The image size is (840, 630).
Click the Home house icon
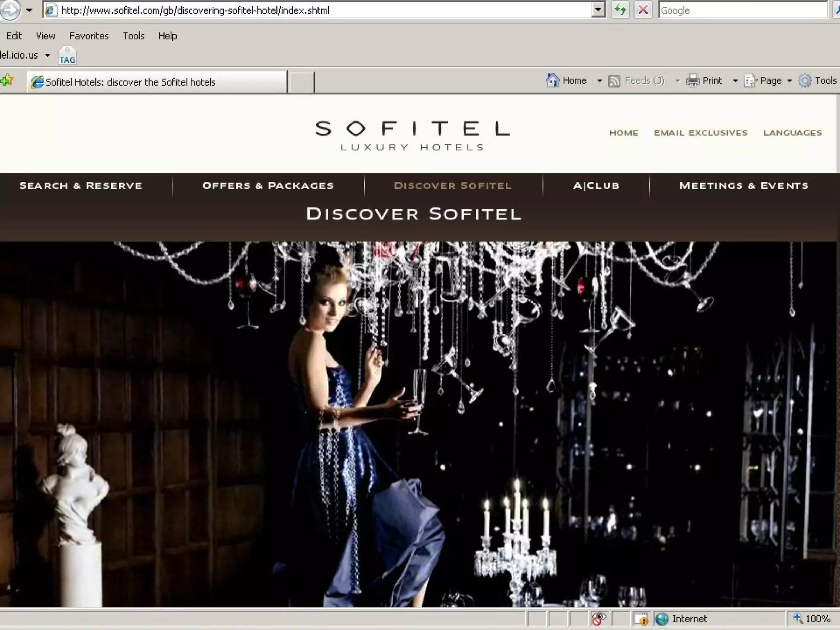(553, 80)
